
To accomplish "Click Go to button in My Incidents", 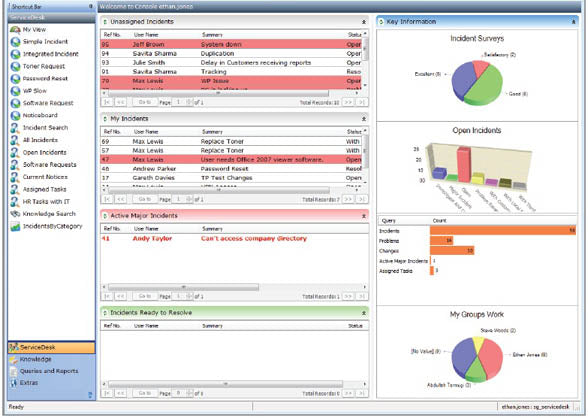I will pyautogui.click(x=145, y=199).
